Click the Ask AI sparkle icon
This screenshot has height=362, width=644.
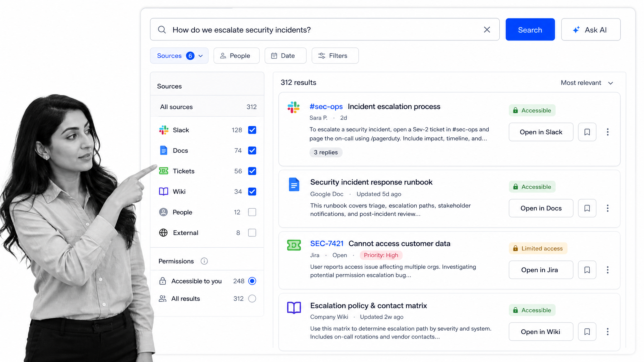click(x=576, y=30)
